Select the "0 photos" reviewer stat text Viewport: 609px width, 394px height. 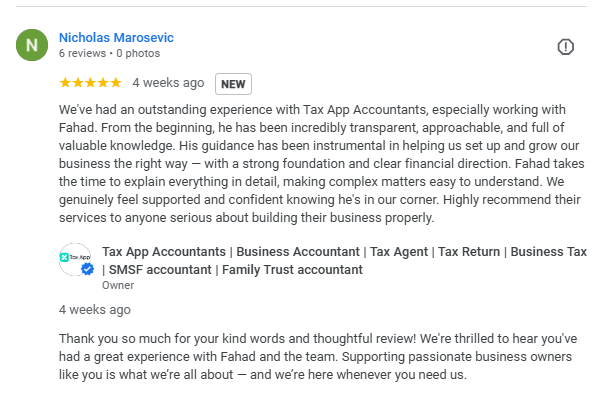138,53
